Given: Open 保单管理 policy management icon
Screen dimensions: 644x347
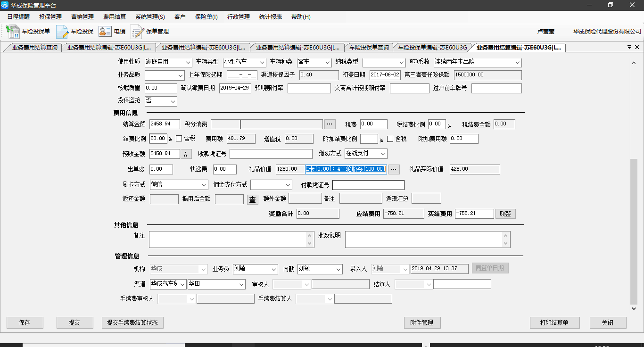Looking at the screenshot, I should (x=137, y=32).
